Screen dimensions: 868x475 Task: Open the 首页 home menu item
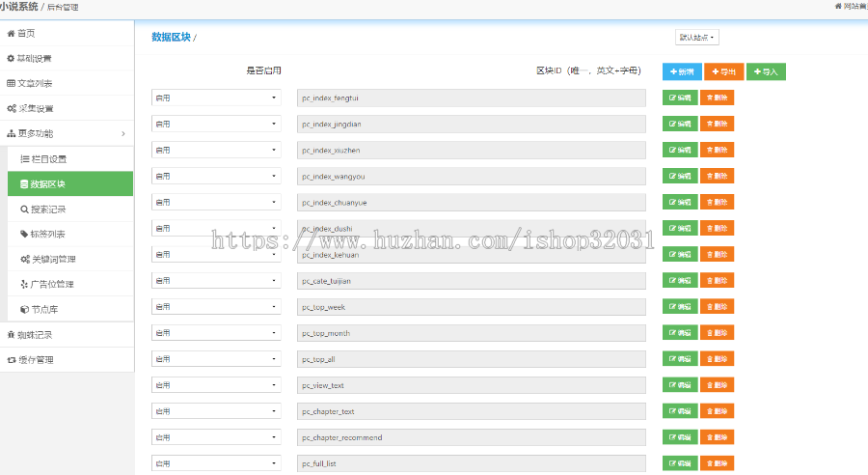67,33
